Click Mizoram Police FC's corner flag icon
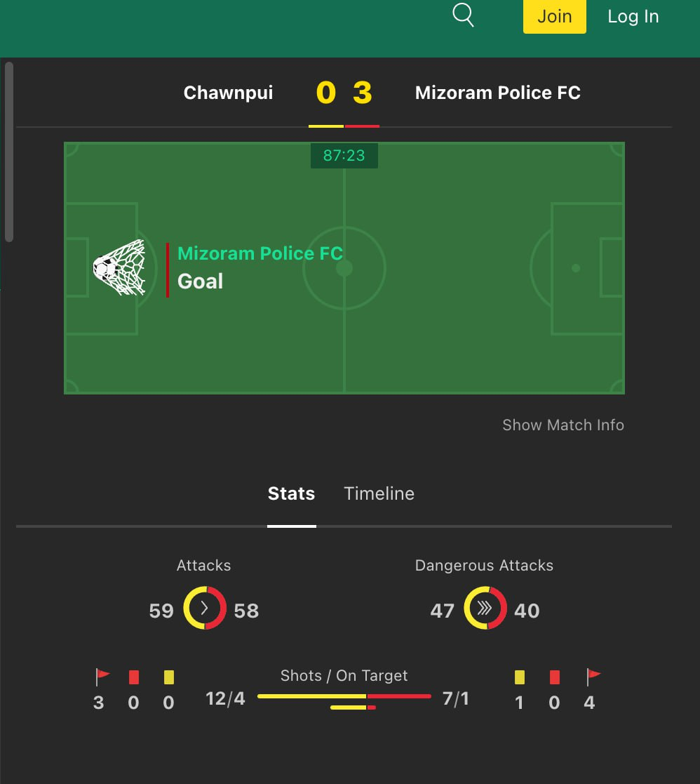 pyautogui.click(x=593, y=677)
